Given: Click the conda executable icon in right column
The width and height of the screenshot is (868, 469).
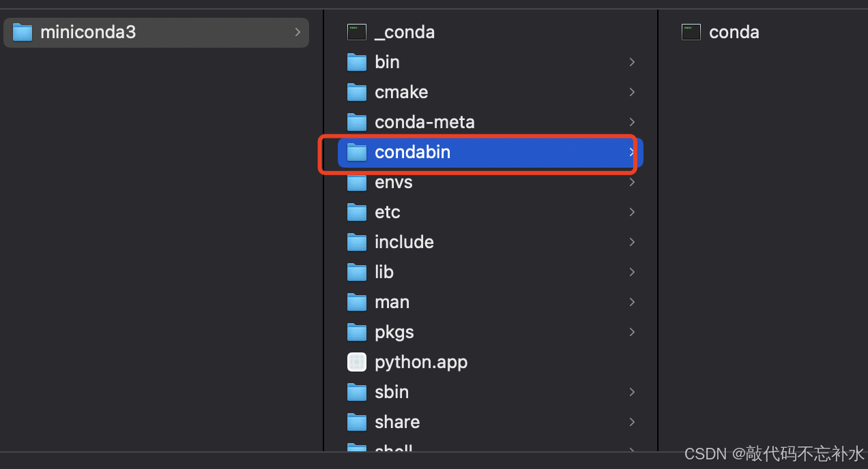Looking at the screenshot, I should [x=691, y=32].
